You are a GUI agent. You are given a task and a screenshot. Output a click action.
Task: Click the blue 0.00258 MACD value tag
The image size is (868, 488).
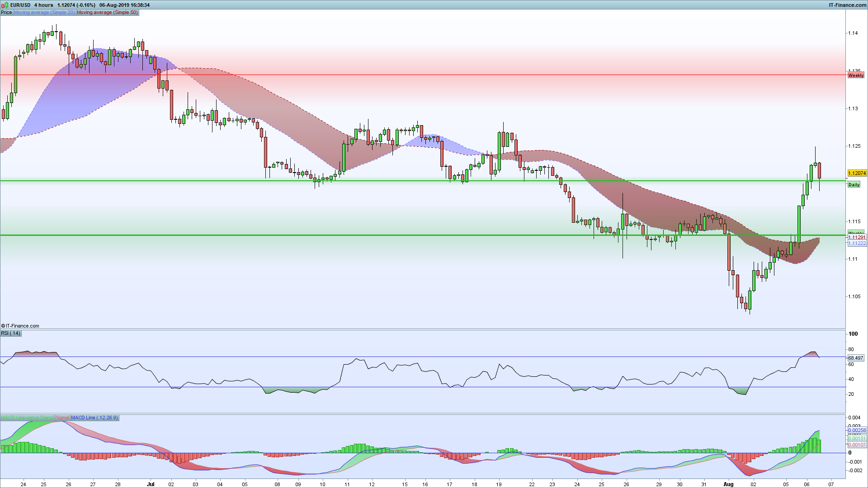coord(857,430)
